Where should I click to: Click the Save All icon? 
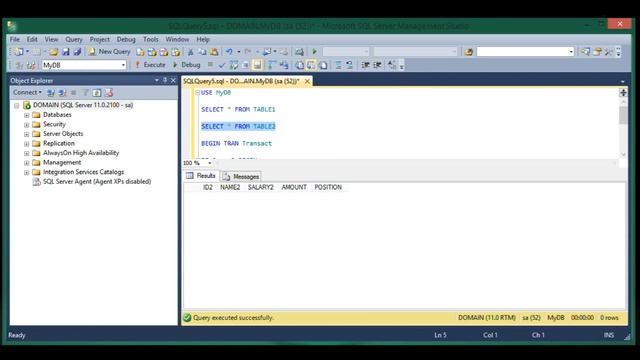coord(77,52)
